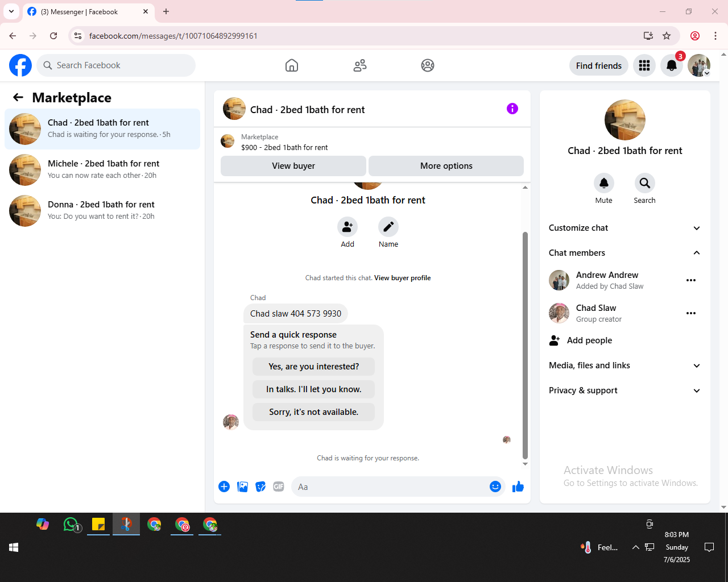Open Windows notification center icon
728x582 pixels.
pos(709,547)
